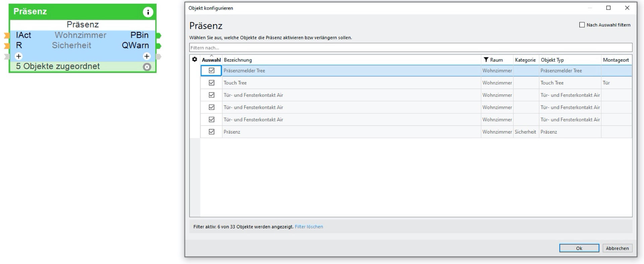Screen dimensions: 644x264
Task: Click Filter löschen link
Action: (x=309, y=227)
